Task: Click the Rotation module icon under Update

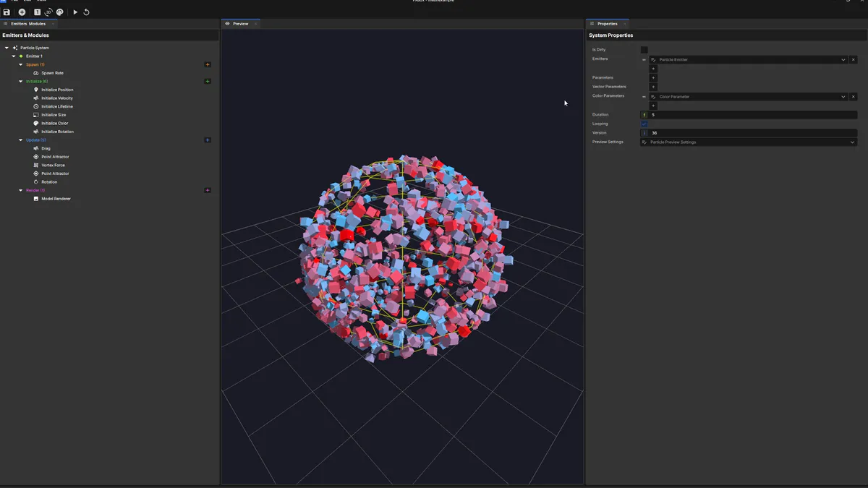Action: point(36,181)
